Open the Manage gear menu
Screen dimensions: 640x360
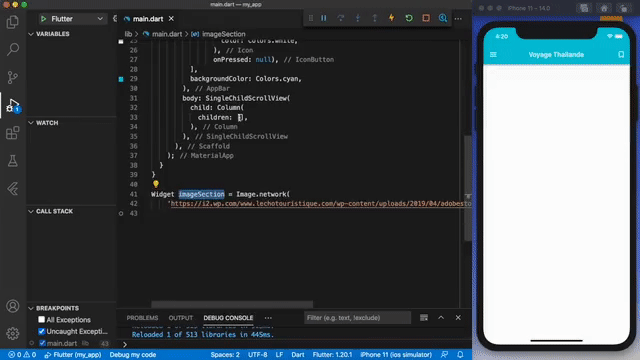(13, 333)
